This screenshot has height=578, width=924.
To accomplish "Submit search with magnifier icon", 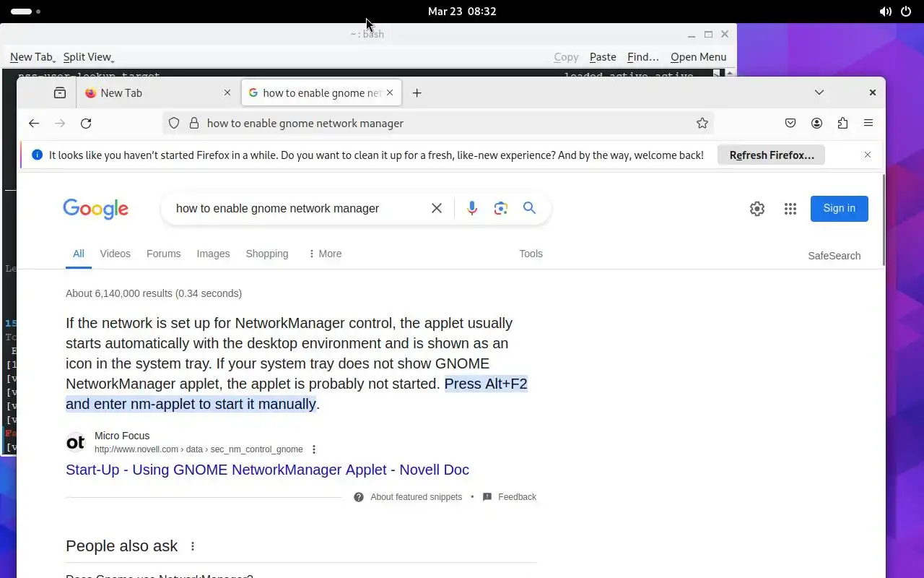I will [x=529, y=208].
